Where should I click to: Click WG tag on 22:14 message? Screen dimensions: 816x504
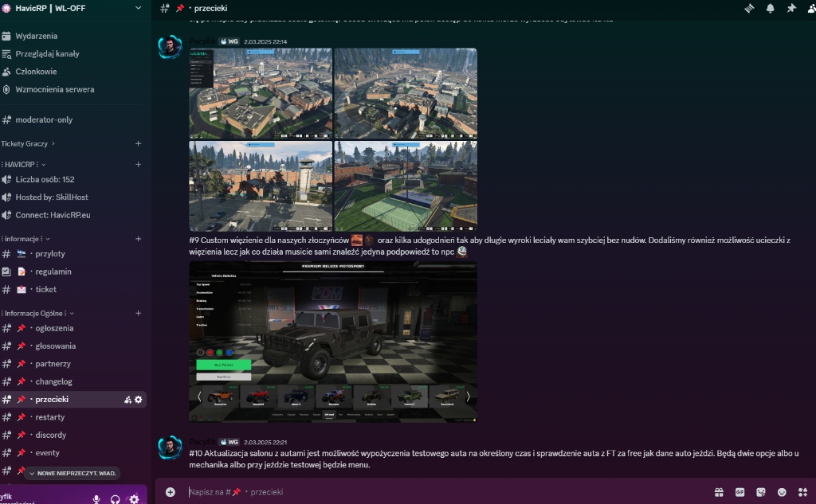pyautogui.click(x=229, y=41)
